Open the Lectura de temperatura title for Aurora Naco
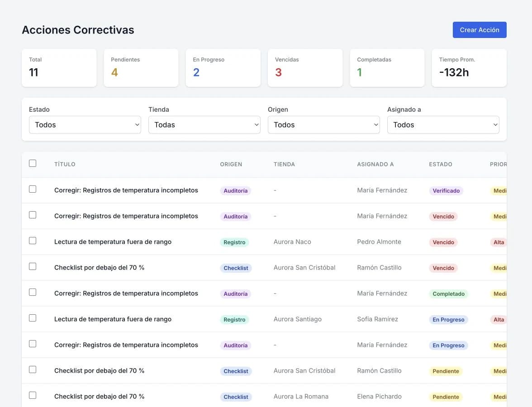This screenshot has width=532, height=407. (x=113, y=242)
